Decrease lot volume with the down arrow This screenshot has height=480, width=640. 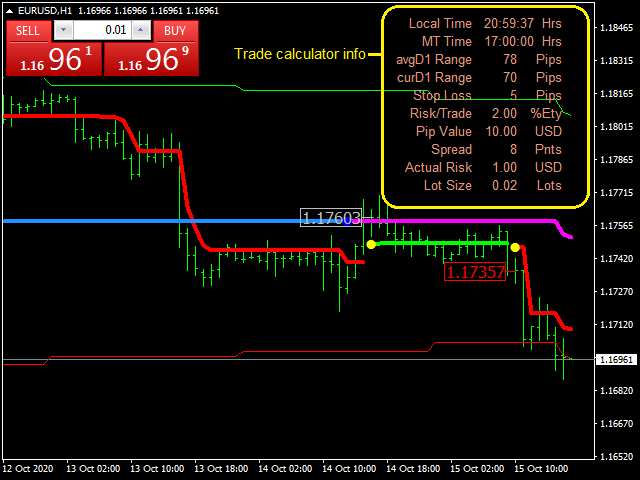pos(63,30)
